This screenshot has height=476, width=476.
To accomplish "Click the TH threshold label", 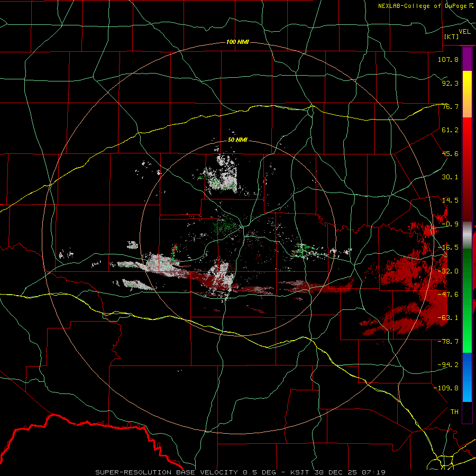I will point(454,412).
